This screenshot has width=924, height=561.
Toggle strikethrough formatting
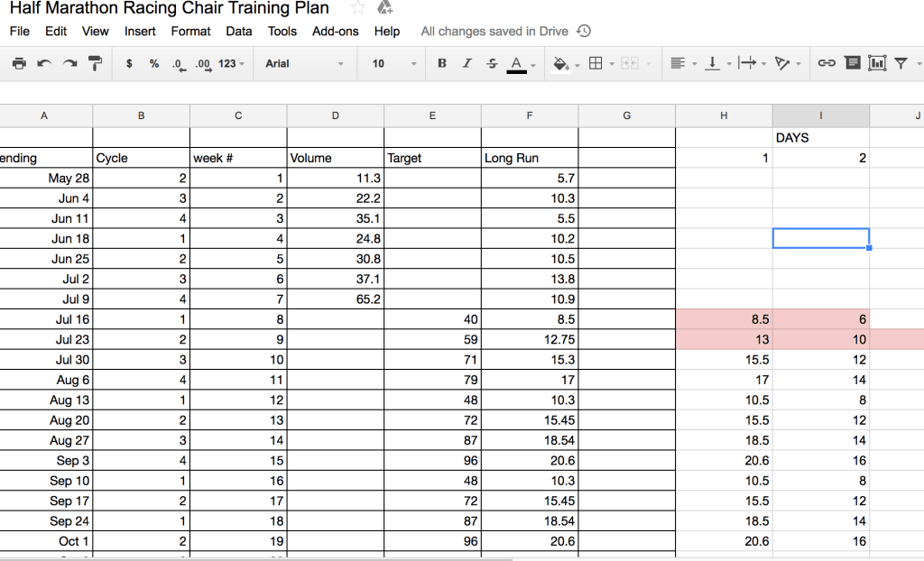pos(492,63)
